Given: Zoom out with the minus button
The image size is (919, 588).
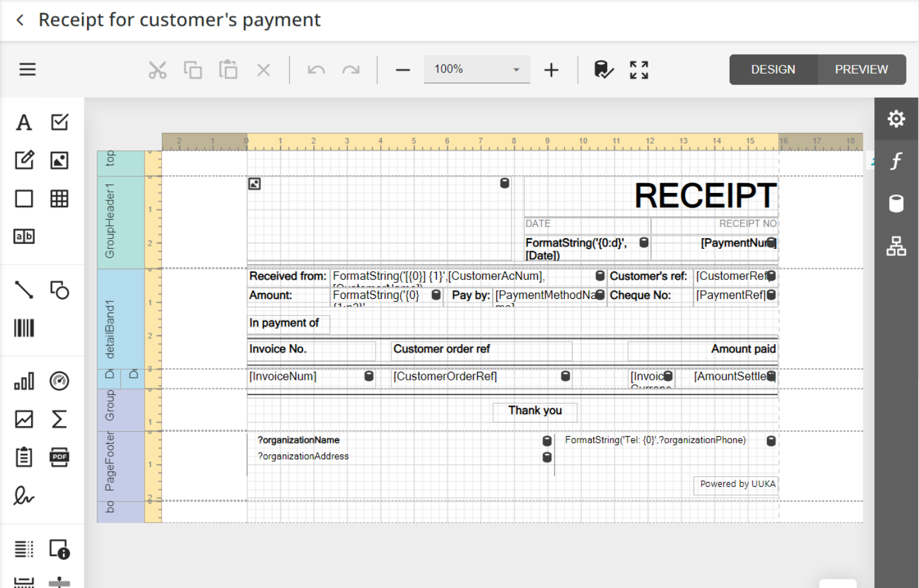Looking at the screenshot, I should point(403,70).
